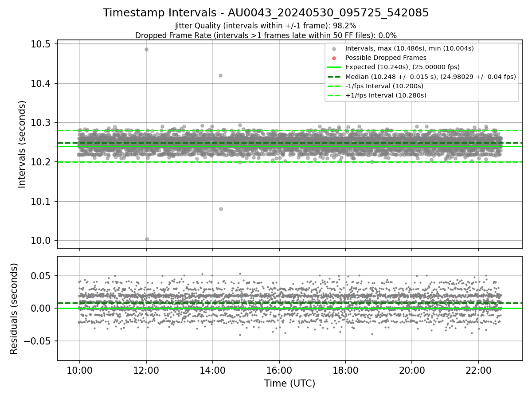Click the outlier point near 10.42s after 14:00
This screenshot has width=532, height=399.
coord(220,75)
